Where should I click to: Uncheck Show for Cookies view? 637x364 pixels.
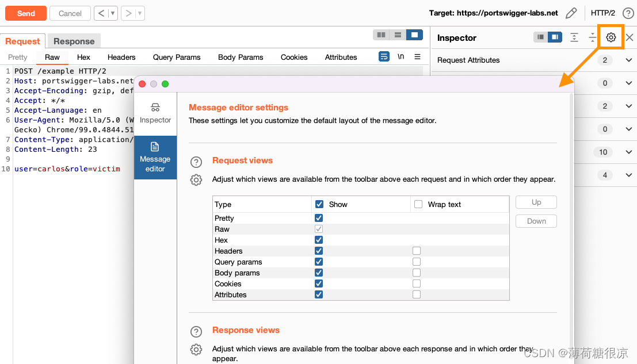[319, 283]
